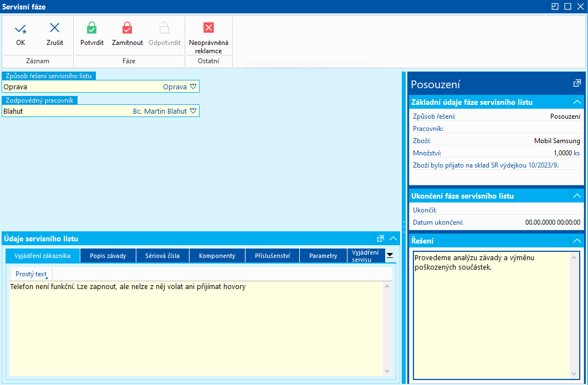This screenshot has width=588, height=385.
Task: Click scroll-up arrow of customer statement area
Action: point(387,287)
